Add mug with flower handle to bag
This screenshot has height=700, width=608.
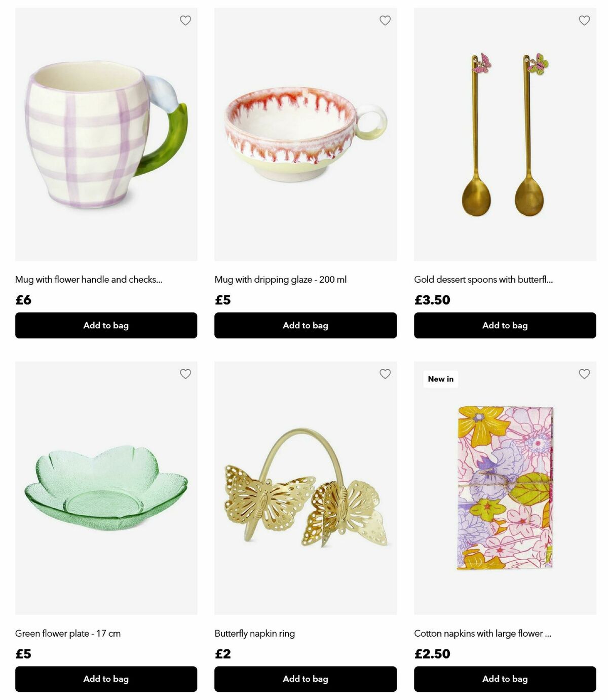tap(106, 325)
